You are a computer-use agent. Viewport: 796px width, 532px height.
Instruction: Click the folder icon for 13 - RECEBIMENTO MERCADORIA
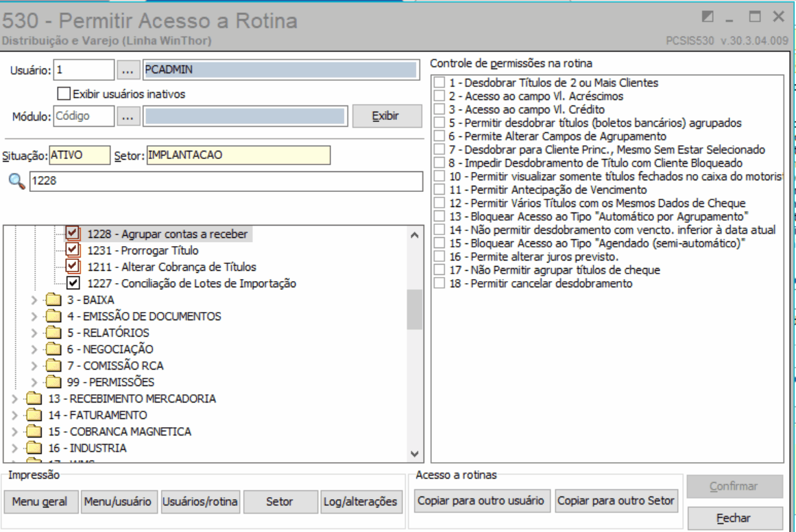pos(34,398)
